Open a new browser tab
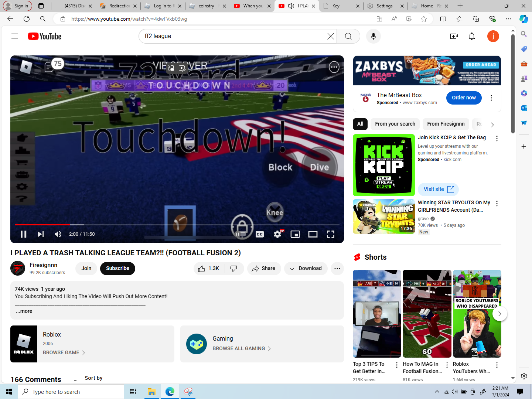The width and height of the screenshot is (532, 399). [x=460, y=6]
